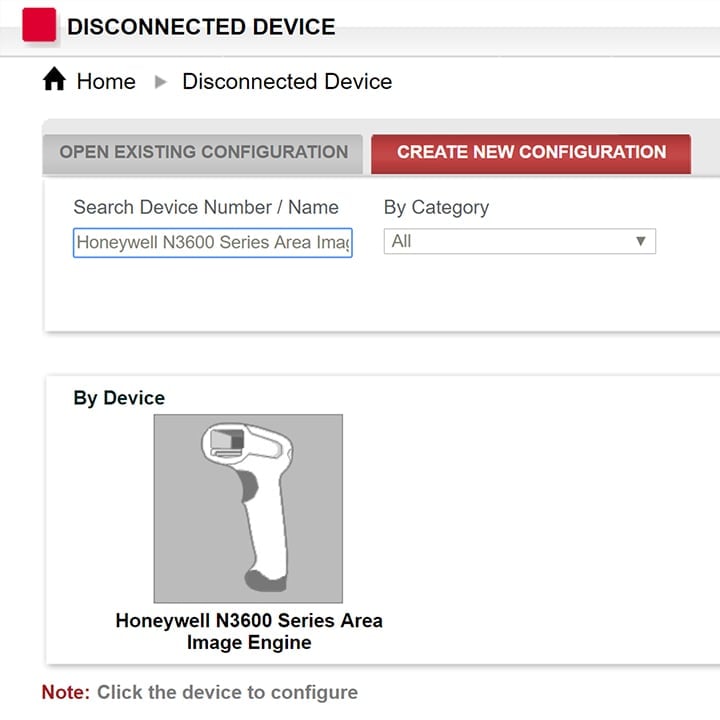This screenshot has height=720, width=720.
Task: Click the By Device heading
Action: coord(119,398)
